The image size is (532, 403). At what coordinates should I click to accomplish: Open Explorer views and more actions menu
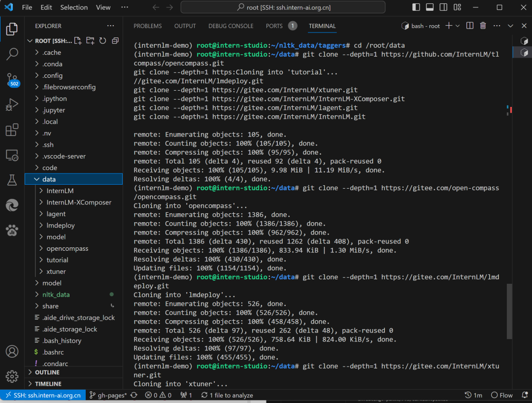[111, 26]
